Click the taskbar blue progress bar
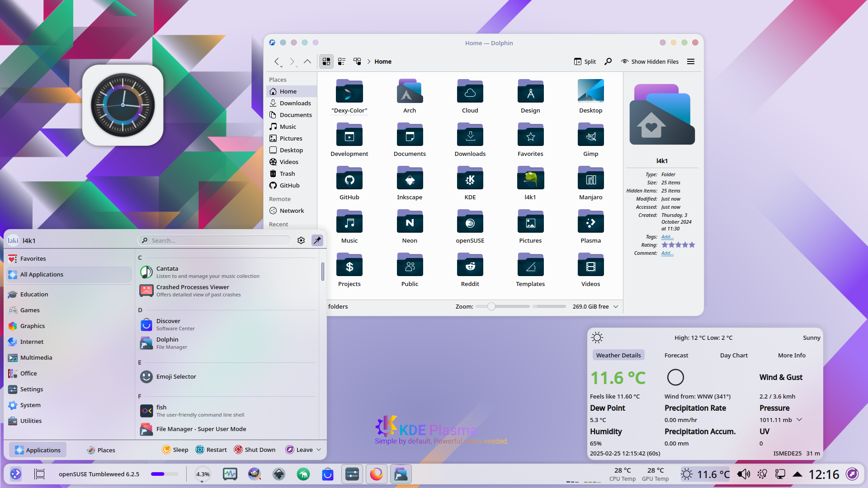868x488 pixels. 165,474
